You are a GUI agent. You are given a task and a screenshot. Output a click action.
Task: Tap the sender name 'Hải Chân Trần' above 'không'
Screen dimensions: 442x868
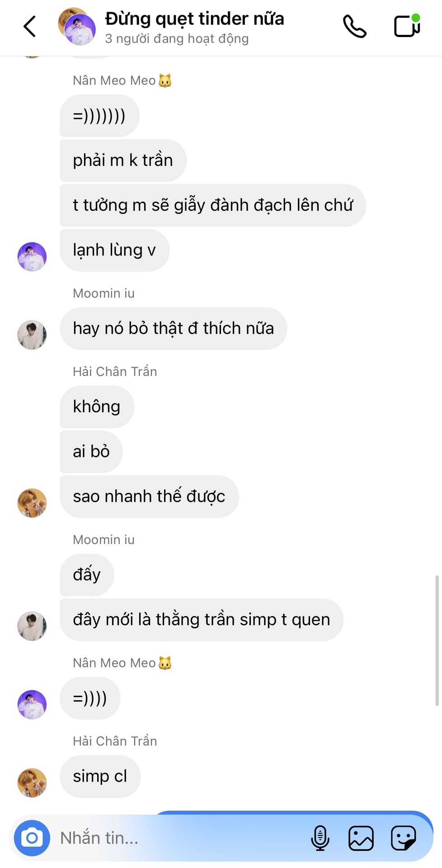click(x=115, y=372)
